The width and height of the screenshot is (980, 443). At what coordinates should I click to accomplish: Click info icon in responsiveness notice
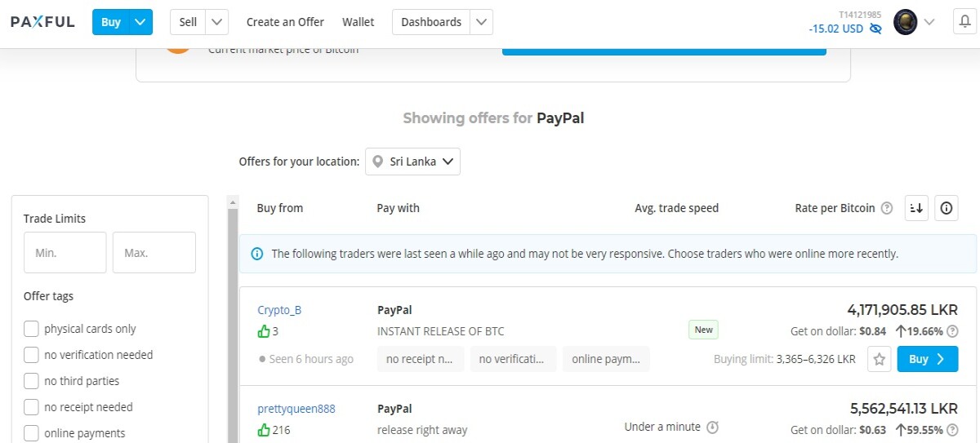pos(257,254)
